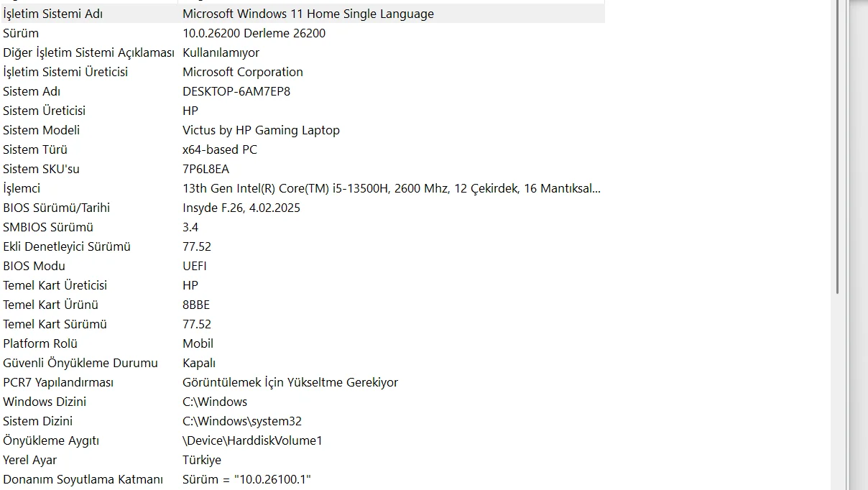
Task: Click the vertical scrollbar thumb of the list
Action: tap(838, 144)
